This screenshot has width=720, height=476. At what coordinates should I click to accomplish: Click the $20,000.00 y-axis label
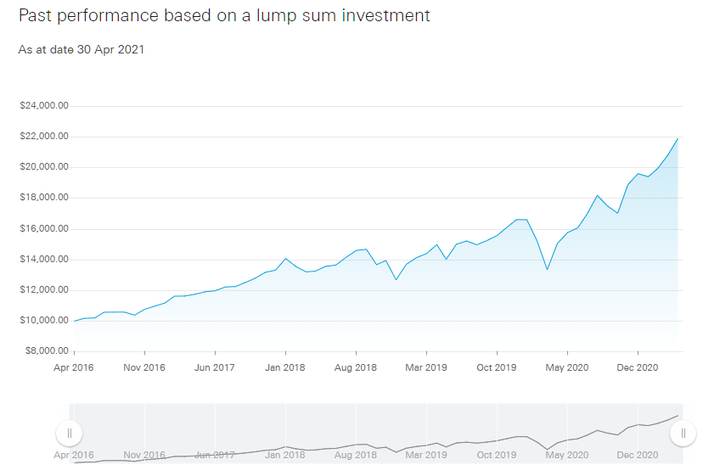(44, 167)
